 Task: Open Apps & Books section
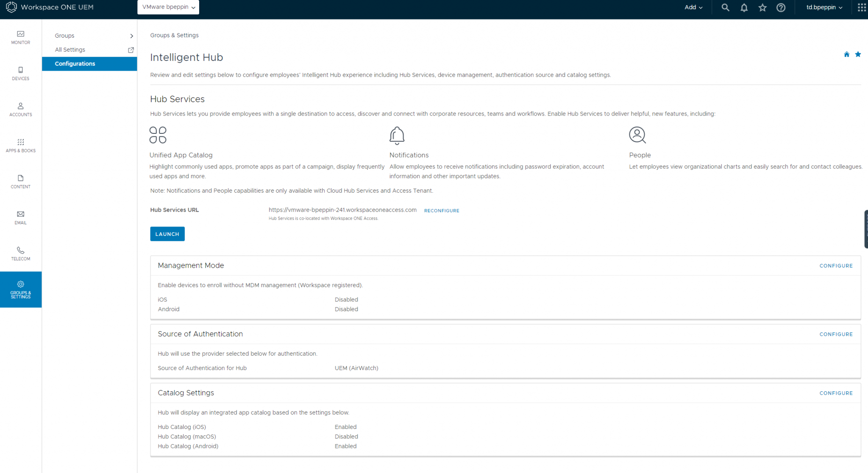20,145
